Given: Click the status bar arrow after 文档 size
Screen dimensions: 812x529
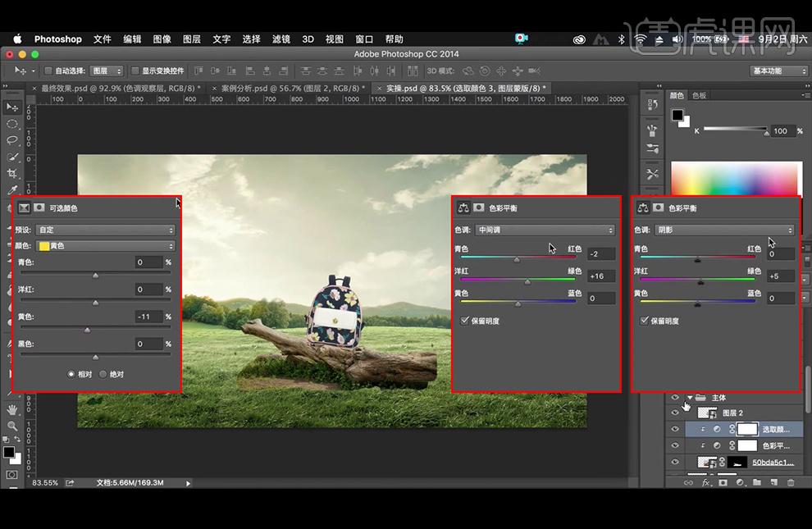Looking at the screenshot, I should click(188, 483).
